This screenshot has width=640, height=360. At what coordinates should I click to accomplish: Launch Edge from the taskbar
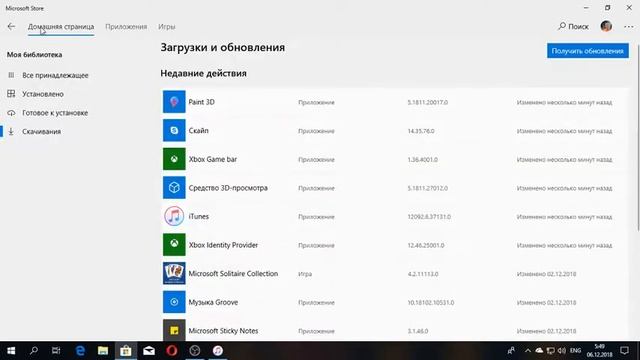[x=80, y=351]
